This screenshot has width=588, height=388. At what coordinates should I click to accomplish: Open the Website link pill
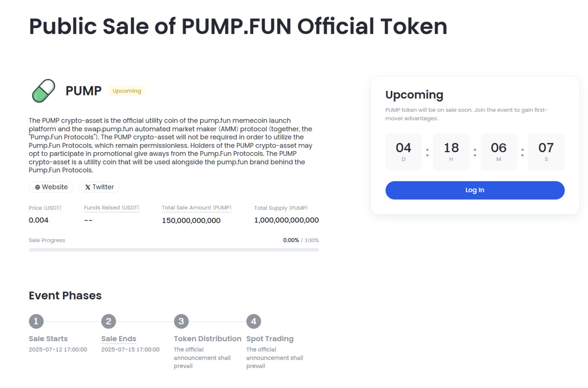click(51, 187)
